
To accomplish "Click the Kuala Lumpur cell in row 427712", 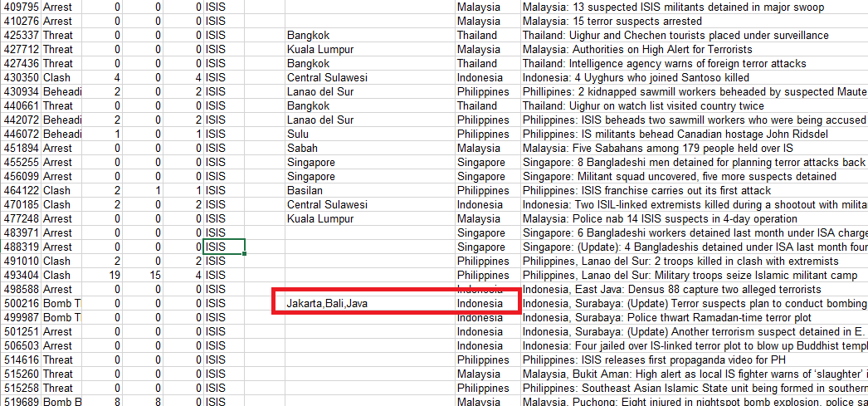I will pos(369,49).
